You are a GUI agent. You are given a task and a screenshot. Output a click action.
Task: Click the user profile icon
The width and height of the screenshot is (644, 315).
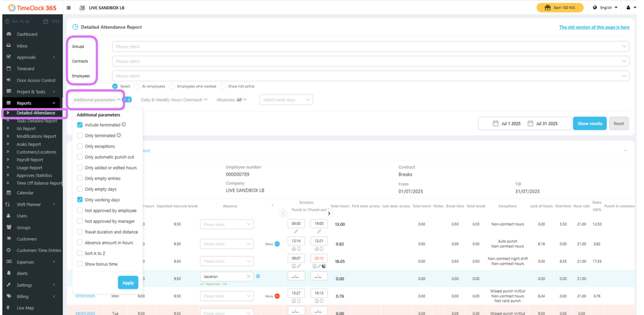628,8
